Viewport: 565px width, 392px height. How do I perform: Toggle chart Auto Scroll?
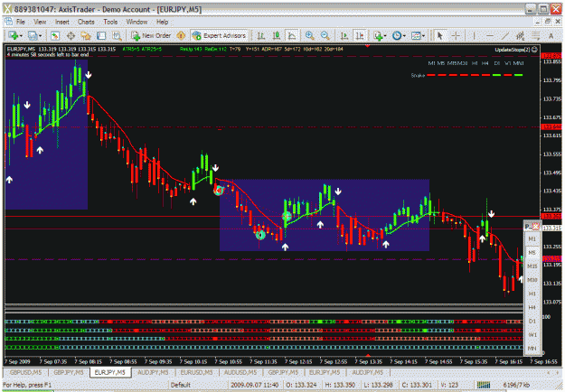pos(344,35)
